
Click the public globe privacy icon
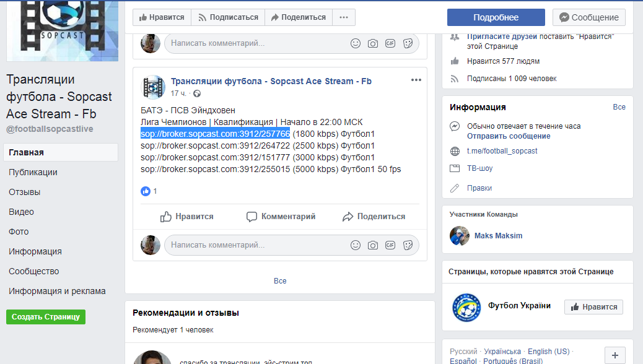(x=197, y=94)
